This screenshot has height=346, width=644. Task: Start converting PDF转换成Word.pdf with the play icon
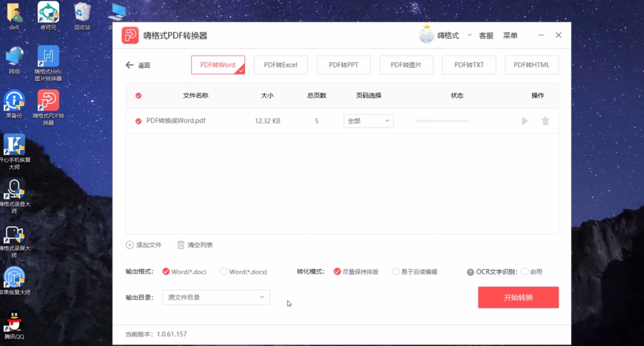525,121
